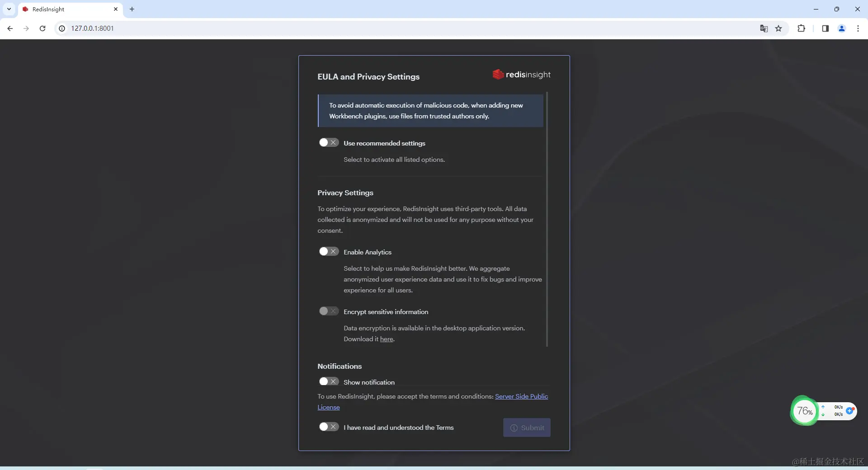Reload the current page
The width and height of the screenshot is (868, 470).
[42, 28]
